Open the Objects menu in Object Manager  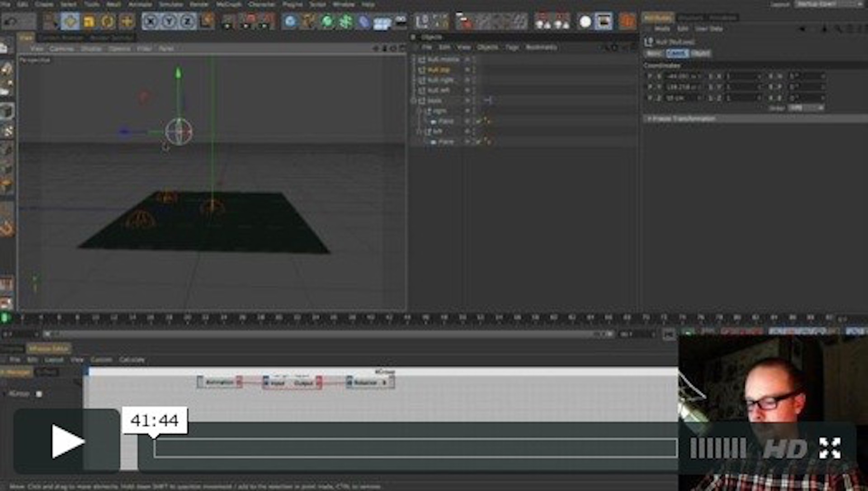[487, 47]
